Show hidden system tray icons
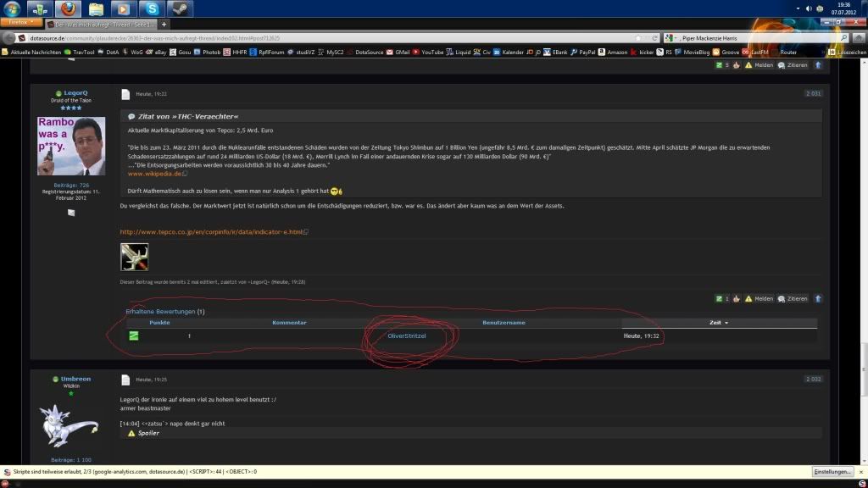This screenshot has height=488, width=868. (798, 8)
